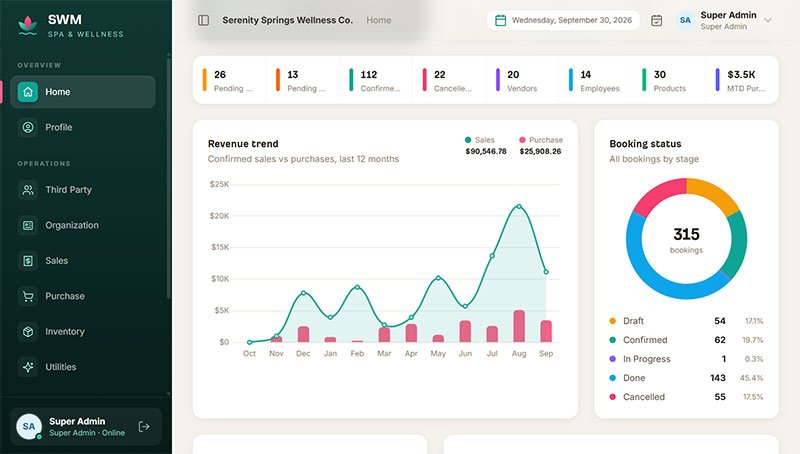This screenshot has height=454, width=800.
Task: Open the 112 Confirmed stat card
Action: coord(376,81)
